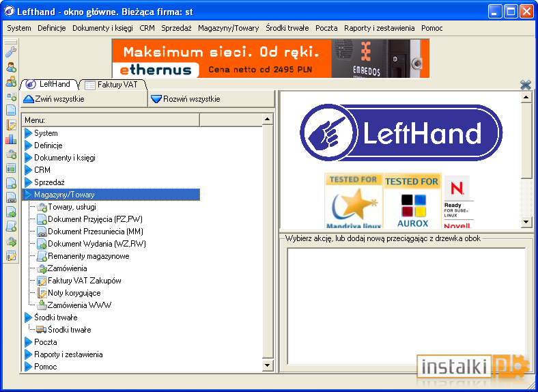Click the add basket goods toolbar icon
The image size is (538, 392).
[x=11, y=154]
